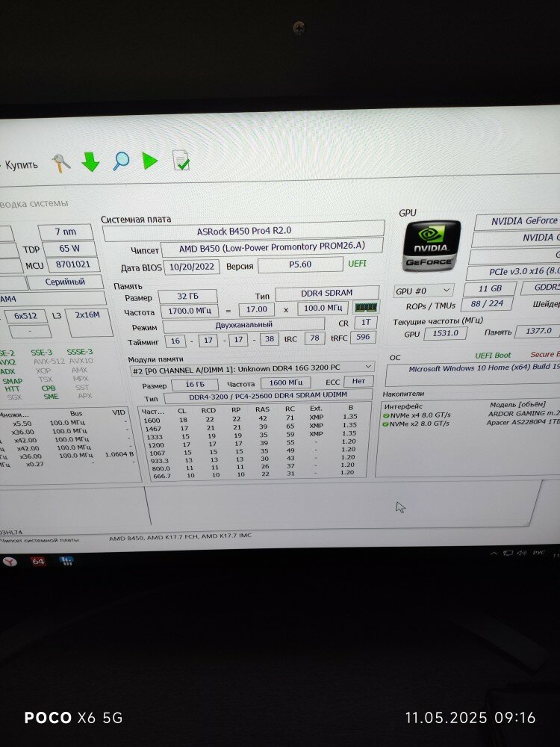The image size is (560, 747).
Task: Click the 1200 frequency timing row
Action: pyautogui.click(x=252, y=443)
